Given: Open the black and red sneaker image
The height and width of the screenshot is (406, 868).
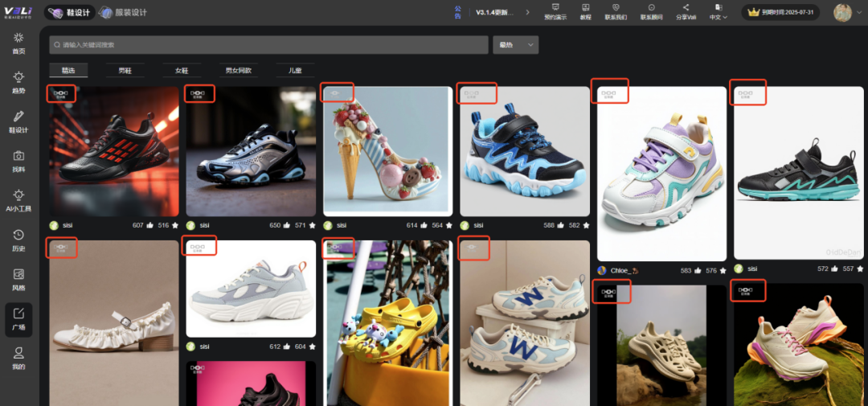Looking at the screenshot, I should click(114, 151).
